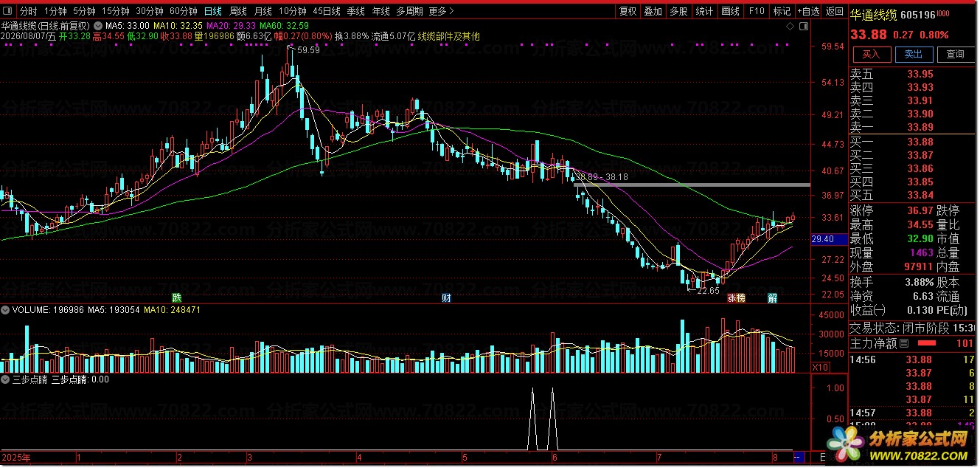
Task: Add stock via +自选 button
Action: [x=808, y=11]
